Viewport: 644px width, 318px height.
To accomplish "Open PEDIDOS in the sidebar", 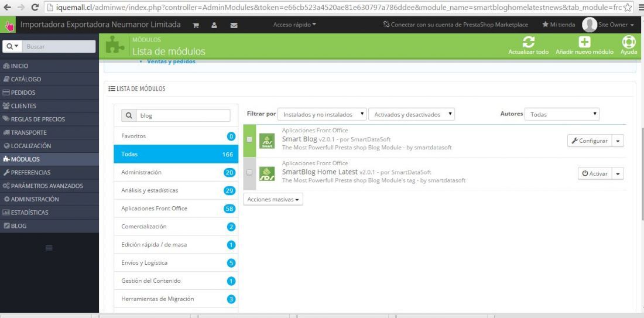I will (49, 93).
